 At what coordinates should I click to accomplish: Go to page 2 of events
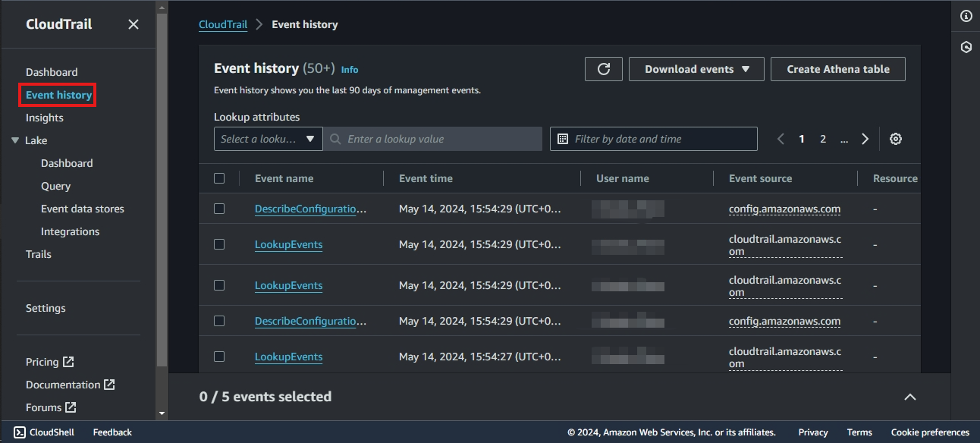tap(822, 139)
